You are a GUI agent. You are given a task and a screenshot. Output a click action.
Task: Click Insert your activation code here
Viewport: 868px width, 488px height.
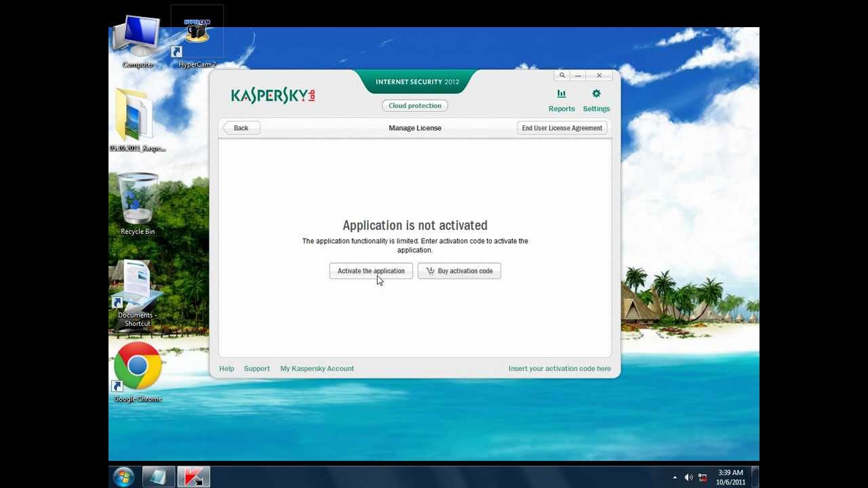tap(559, 369)
